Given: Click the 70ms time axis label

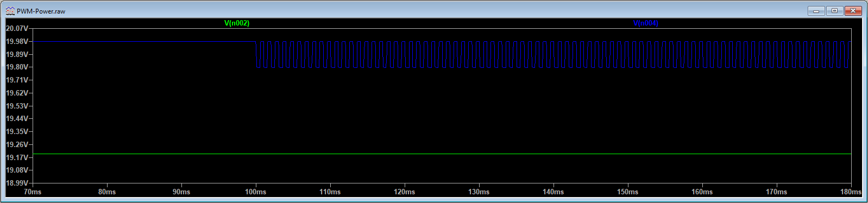Looking at the screenshot, I should tap(33, 192).
